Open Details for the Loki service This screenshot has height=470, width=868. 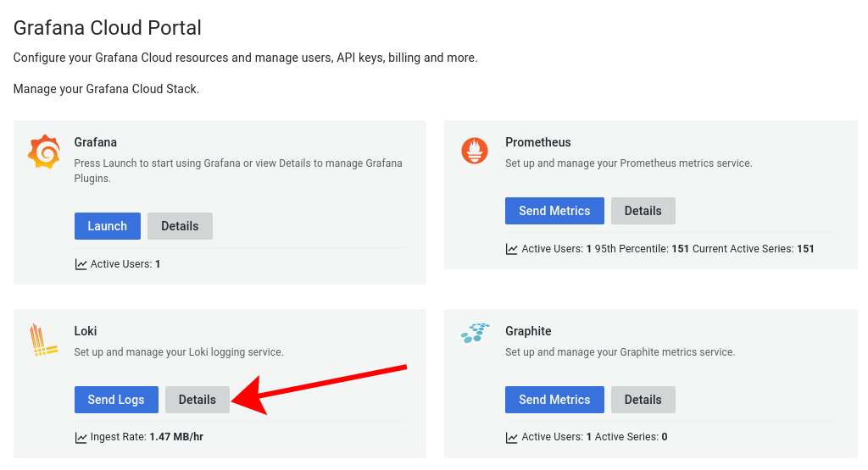click(198, 400)
